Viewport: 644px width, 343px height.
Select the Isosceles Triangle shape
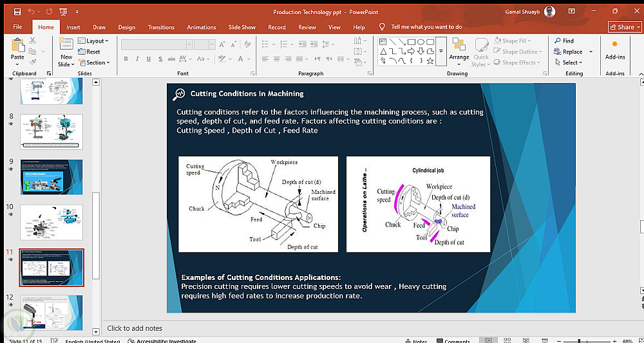pyautogui.click(x=383, y=51)
